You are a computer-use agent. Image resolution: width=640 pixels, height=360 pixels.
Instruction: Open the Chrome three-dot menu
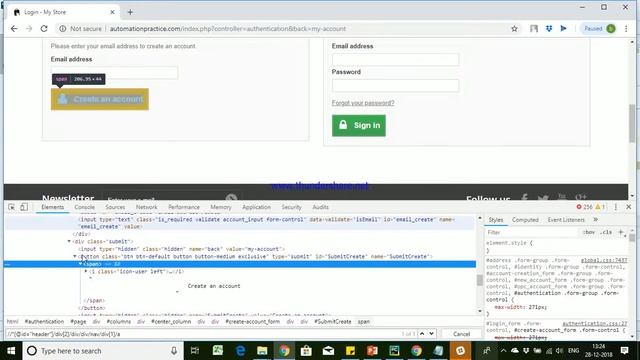tap(626, 29)
